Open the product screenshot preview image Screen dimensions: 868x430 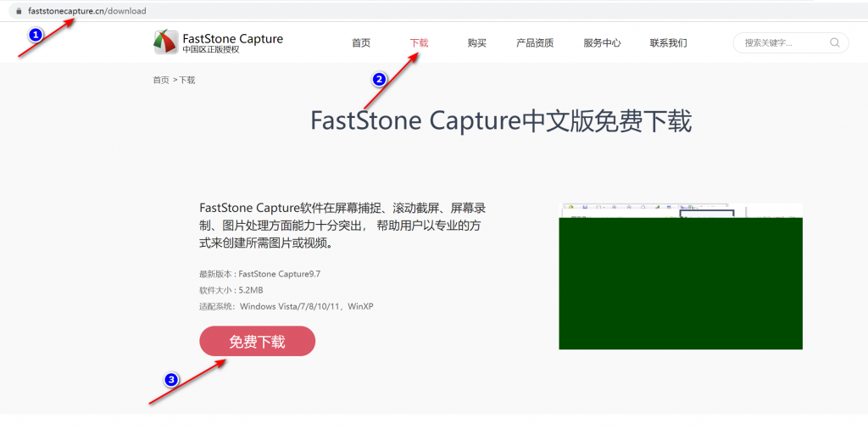tap(681, 276)
